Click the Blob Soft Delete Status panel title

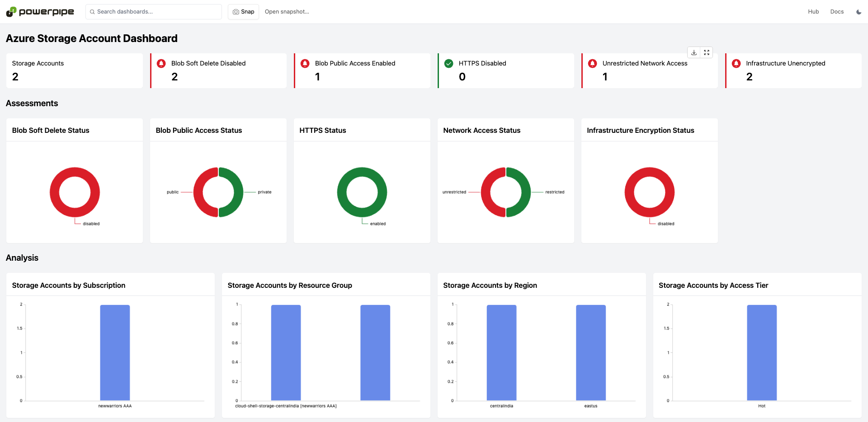51,130
